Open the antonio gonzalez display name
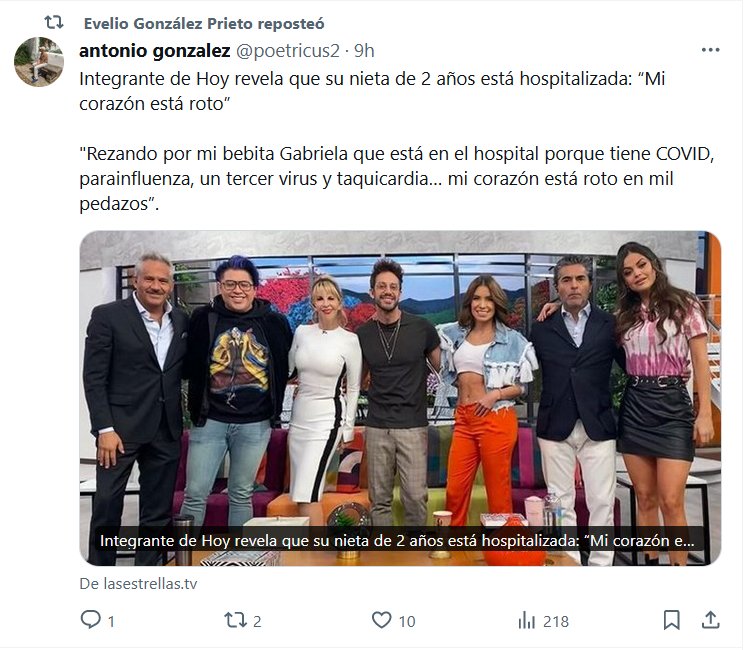750x650 pixels. point(153,50)
